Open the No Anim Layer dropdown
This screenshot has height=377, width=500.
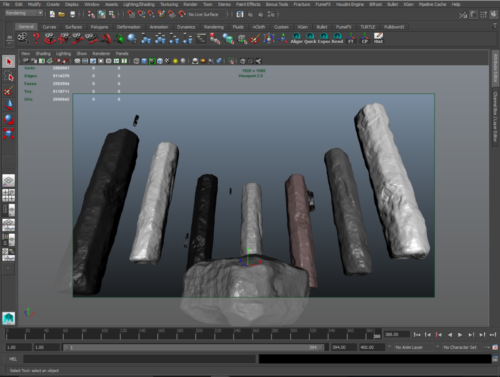tap(413, 347)
